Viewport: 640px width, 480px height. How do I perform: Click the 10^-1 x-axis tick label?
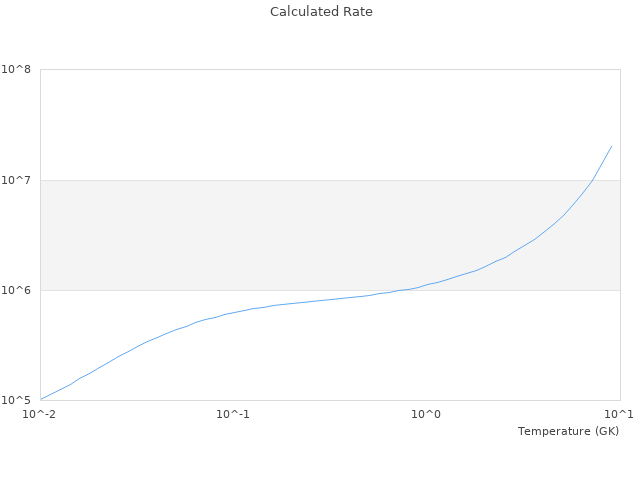point(232,414)
